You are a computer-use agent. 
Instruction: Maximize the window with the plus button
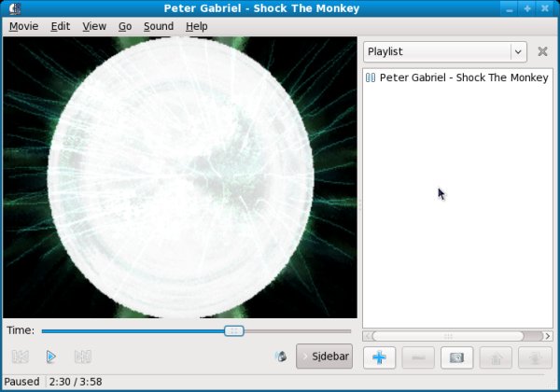527,8
